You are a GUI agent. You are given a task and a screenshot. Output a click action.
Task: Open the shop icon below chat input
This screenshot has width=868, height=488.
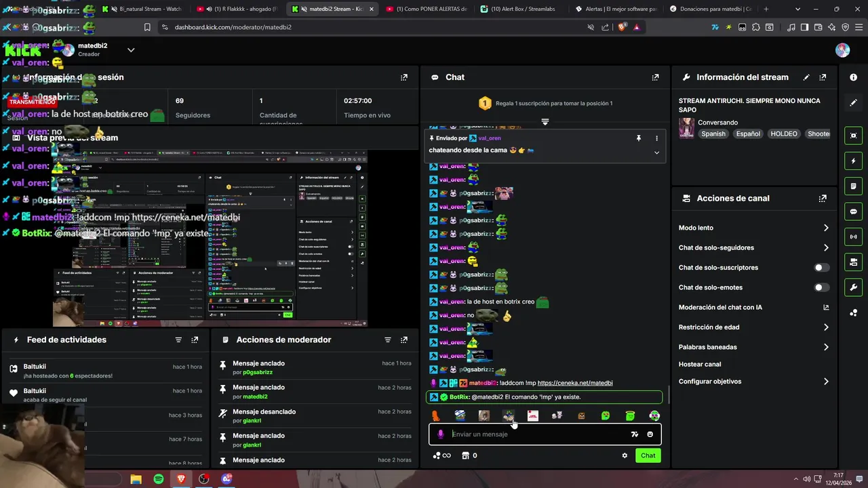[x=466, y=455]
